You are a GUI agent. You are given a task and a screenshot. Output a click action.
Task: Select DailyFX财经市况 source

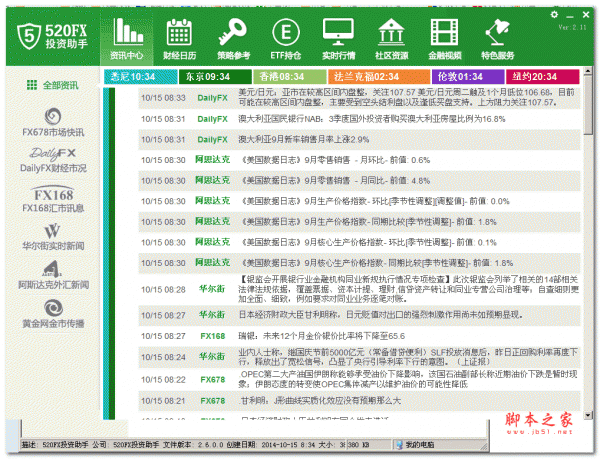click(53, 160)
